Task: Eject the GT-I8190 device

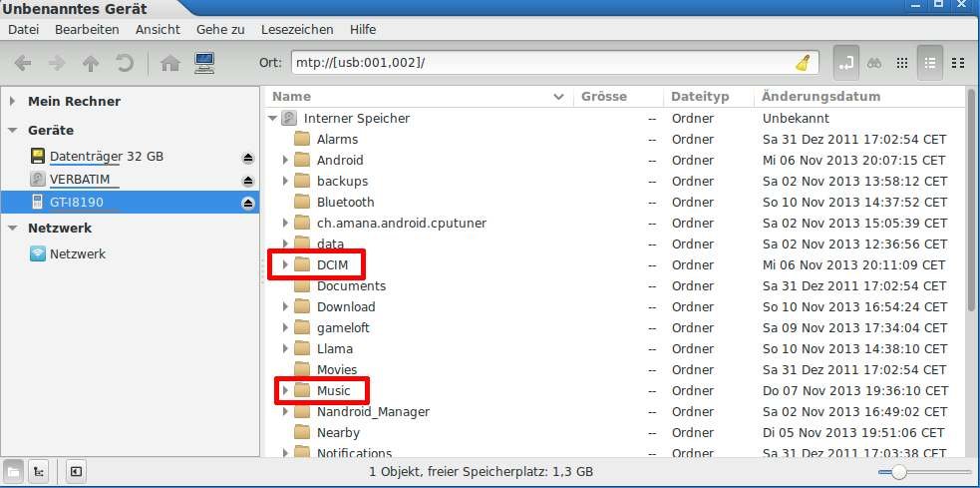Action: [248, 203]
